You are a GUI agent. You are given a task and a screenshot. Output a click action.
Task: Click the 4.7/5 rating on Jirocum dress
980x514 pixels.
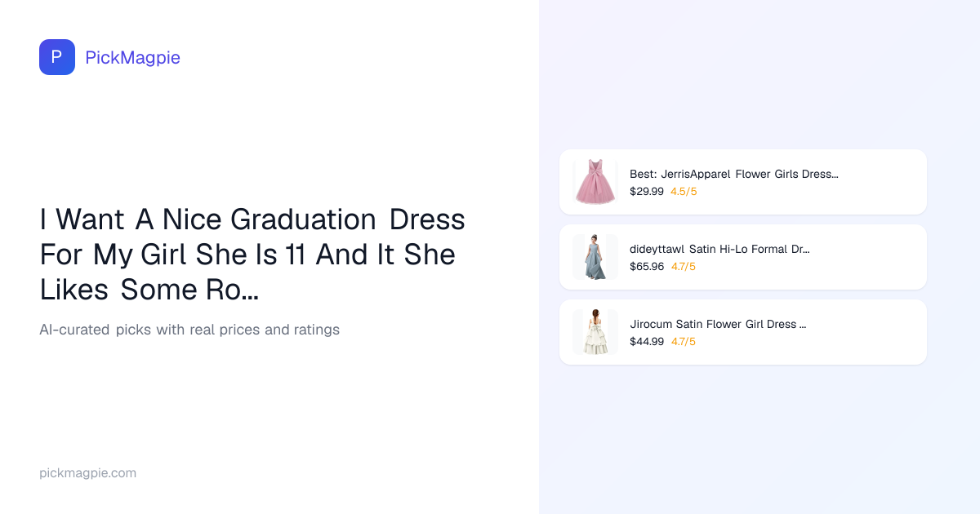(x=684, y=342)
